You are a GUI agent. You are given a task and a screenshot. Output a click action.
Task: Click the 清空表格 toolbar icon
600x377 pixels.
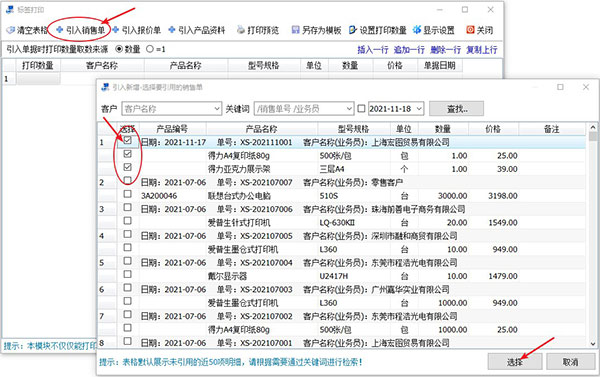[x=11, y=30]
